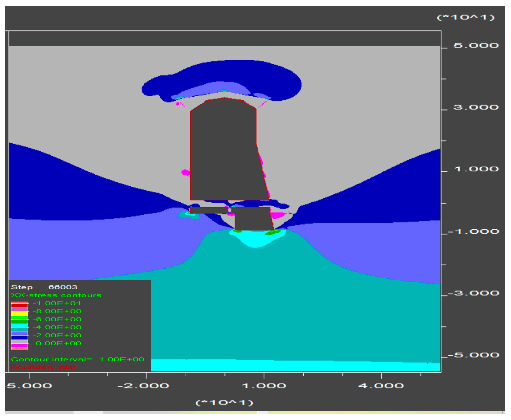Click the 'Step 66003' label
This screenshot has height=420, width=511.
click(x=44, y=287)
